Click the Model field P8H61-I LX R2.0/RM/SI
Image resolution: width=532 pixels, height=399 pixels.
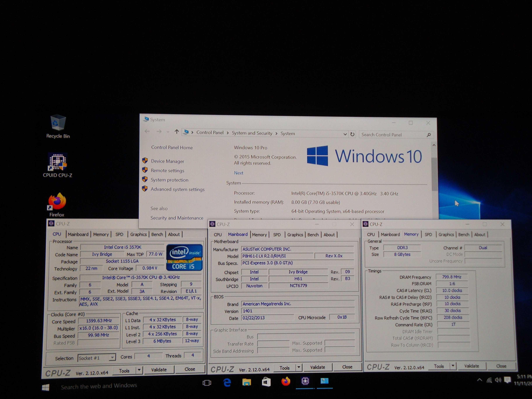[x=277, y=256]
